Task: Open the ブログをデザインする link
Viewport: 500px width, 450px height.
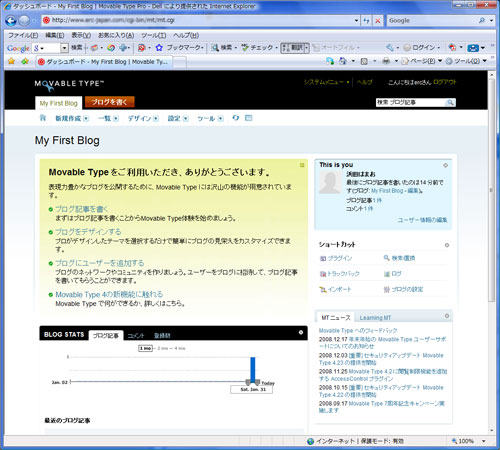Action: coord(88,232)
